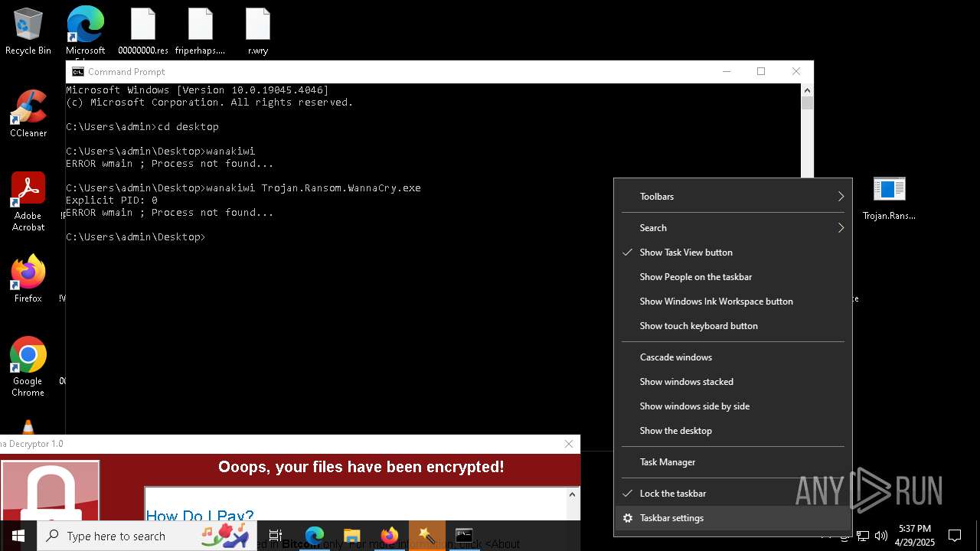Choose Cascade windows from context menu
The width and height of the screenshot is (980, 551).
[x=733, y=357]
